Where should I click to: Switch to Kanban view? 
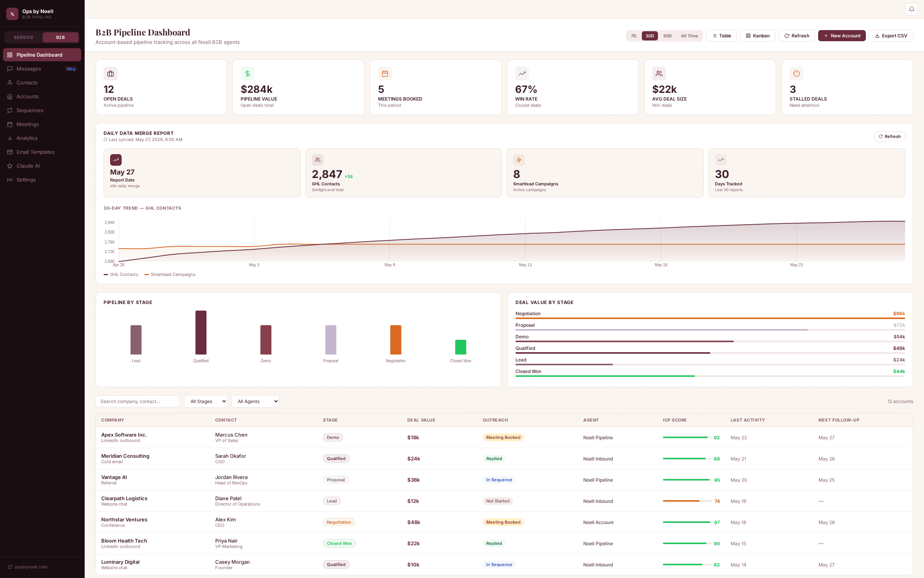point(758,36)
